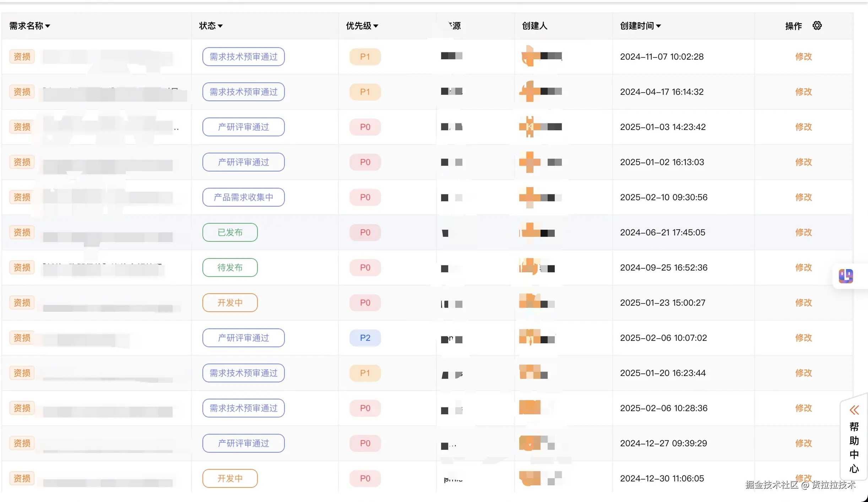Click 需求技术预审通过 badge on second row

click(243, 92)
